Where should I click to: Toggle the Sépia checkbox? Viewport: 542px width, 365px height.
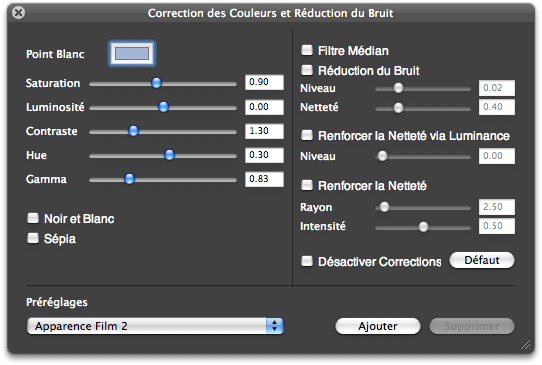[33, 238]
